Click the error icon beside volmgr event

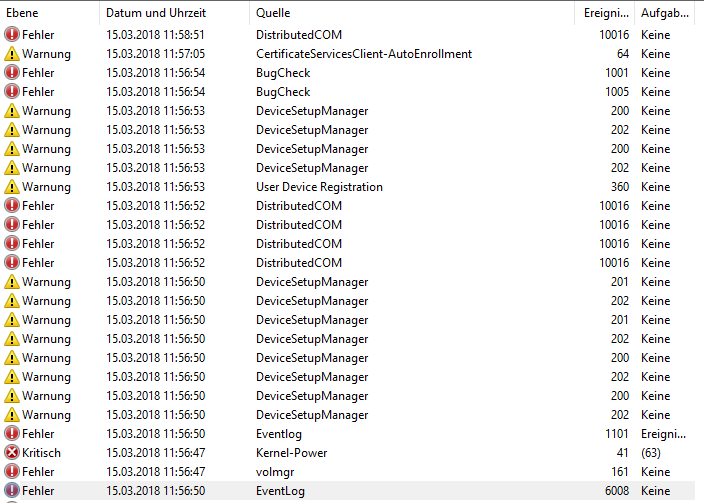pyautogui.click(x=12, y=472)
